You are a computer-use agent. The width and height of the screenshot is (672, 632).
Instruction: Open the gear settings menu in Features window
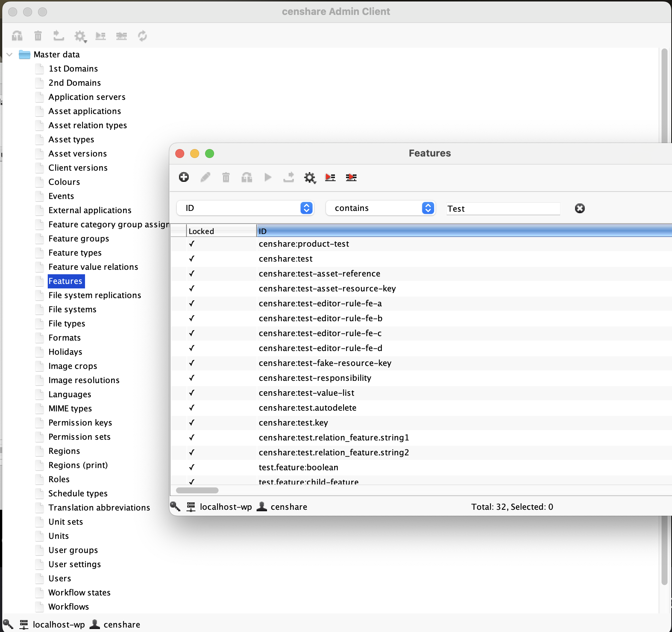pos(310,178)
